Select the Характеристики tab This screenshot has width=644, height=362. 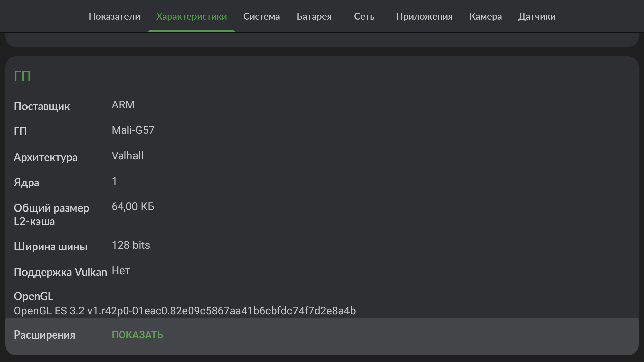pyautogui.click(x=192, y=16)
